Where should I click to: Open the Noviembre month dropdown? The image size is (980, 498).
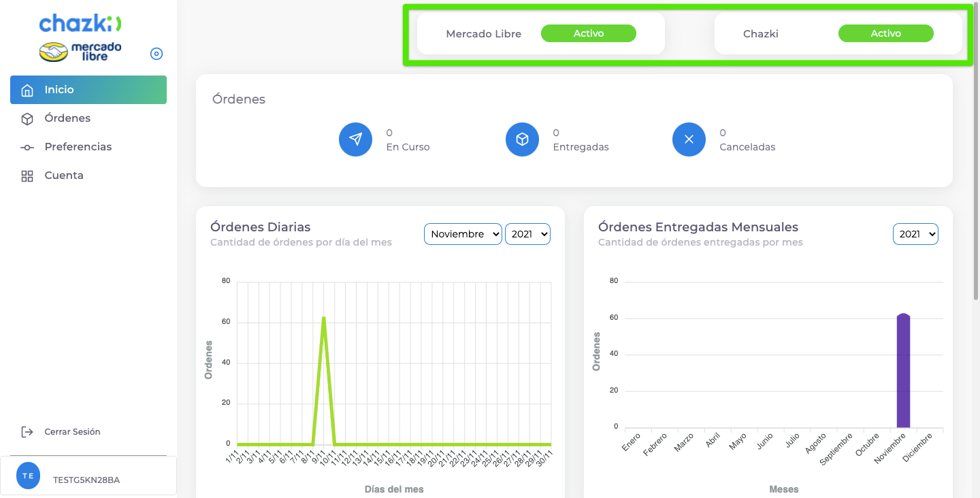pos(463,234)
